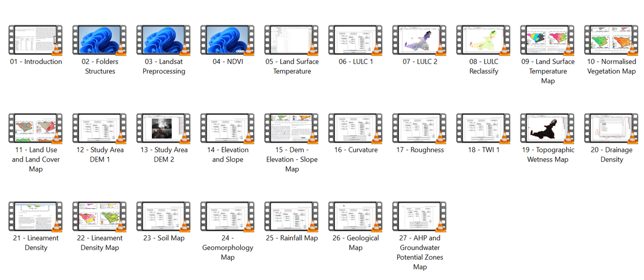
Task: Click the label '13 - Study Area DEM 2'
Action: point(164,154)
